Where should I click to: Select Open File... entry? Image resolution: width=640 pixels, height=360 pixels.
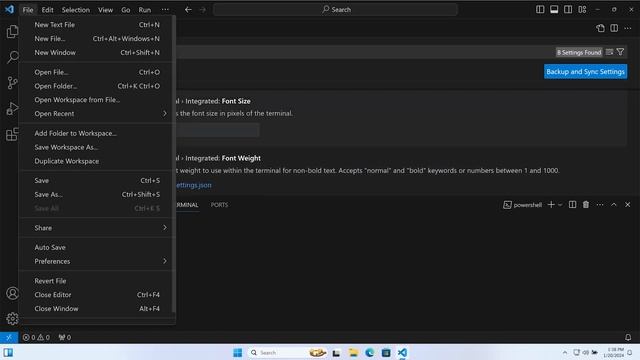click(x=97, y=72)
